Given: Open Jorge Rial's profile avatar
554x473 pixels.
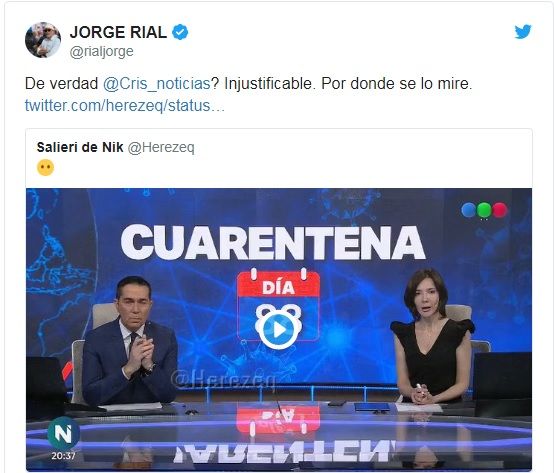Looking at the screenshot, I should tap(43, 40).
